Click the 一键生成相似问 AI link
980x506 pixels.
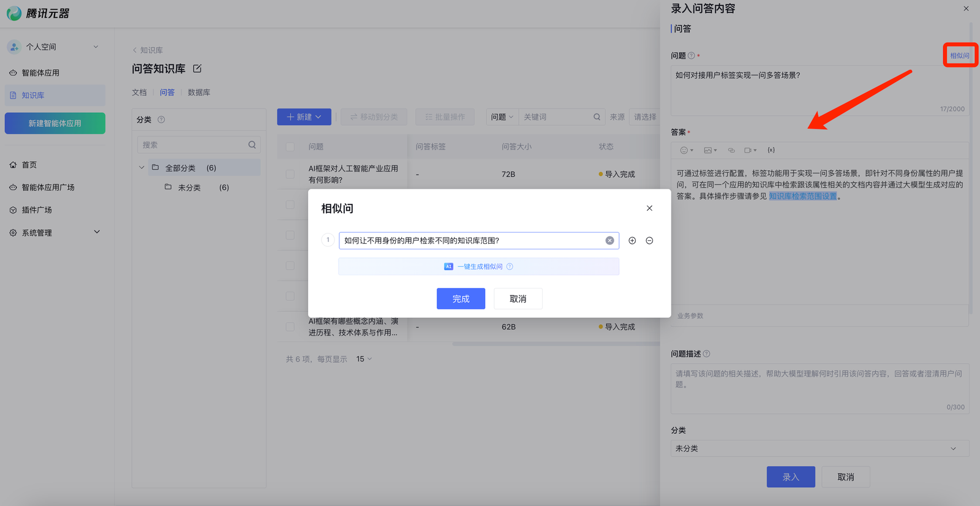[x=479, y=266]
